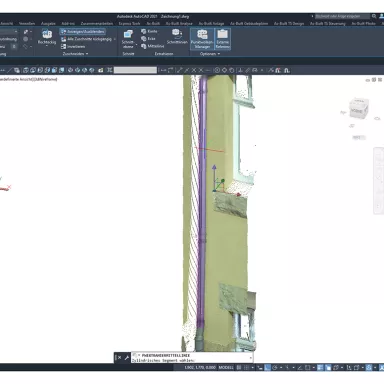Image resolution: width=384 pixels, height=384 pixels.
Task: Open polar tracking angle dropdown
Action: 280,368
